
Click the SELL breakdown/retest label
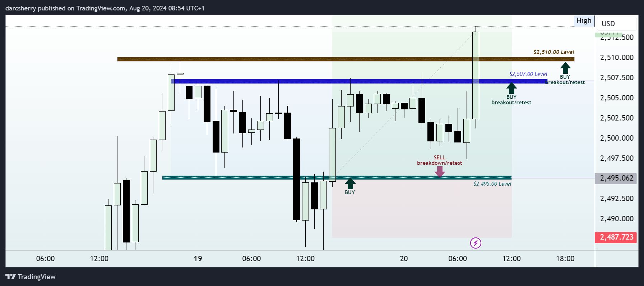click(x=439, y=160)
